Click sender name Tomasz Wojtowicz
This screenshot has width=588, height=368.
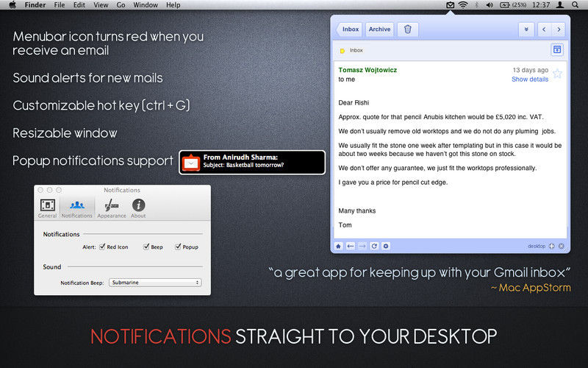[367, 70]
